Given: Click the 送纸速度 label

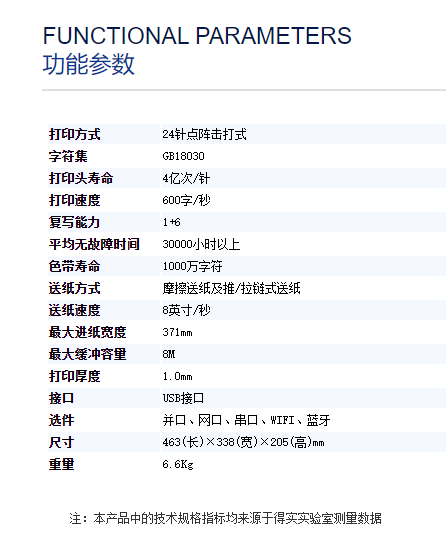Looking at the screenshot, I should pyautogui.click(x=75, y=310).
